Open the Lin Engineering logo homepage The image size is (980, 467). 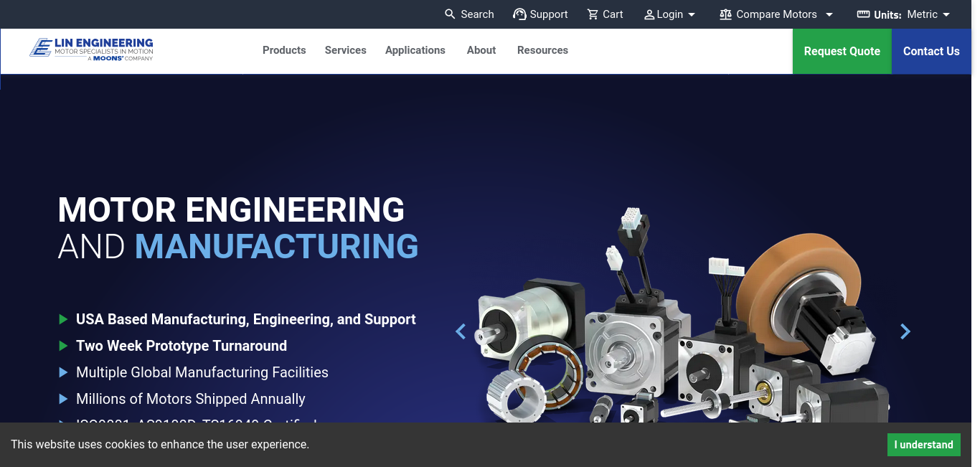[x=91, y=49]
